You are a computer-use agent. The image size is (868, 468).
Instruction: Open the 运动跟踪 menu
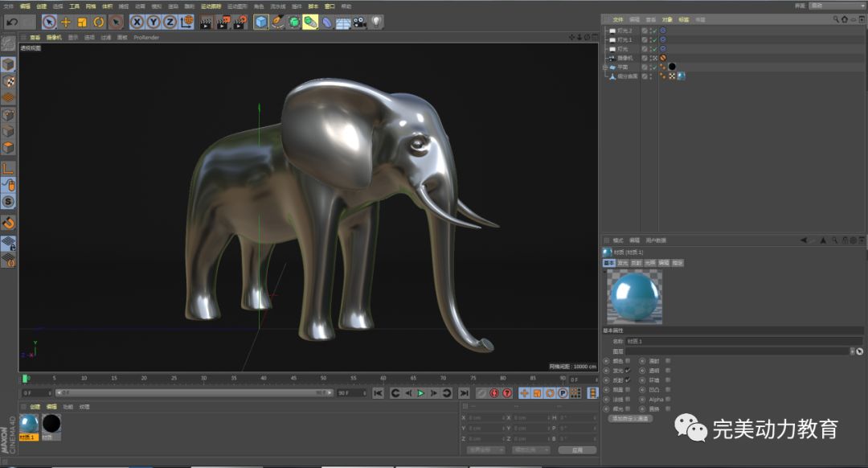pyautogui.click(x=212, y=6)
